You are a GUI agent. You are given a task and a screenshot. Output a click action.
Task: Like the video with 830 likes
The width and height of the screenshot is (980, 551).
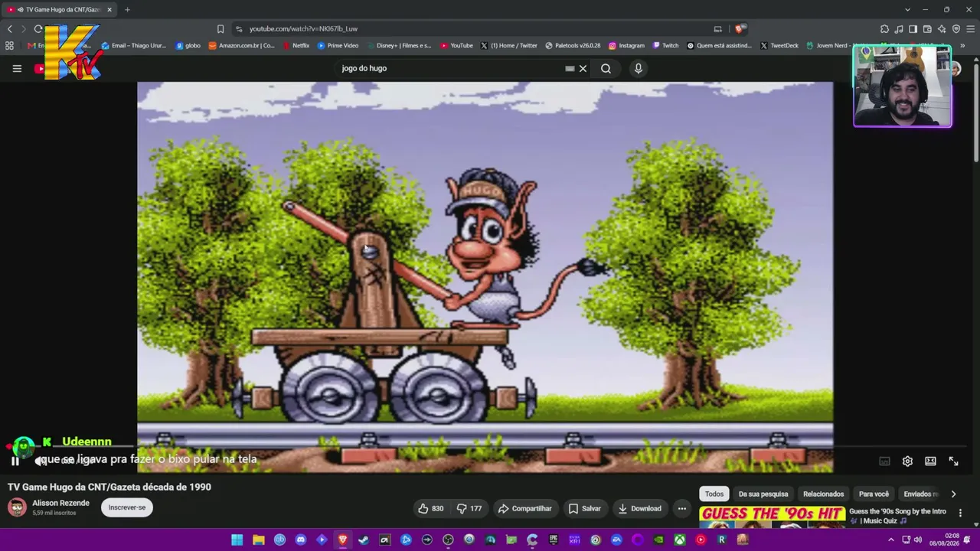(430, 508)
